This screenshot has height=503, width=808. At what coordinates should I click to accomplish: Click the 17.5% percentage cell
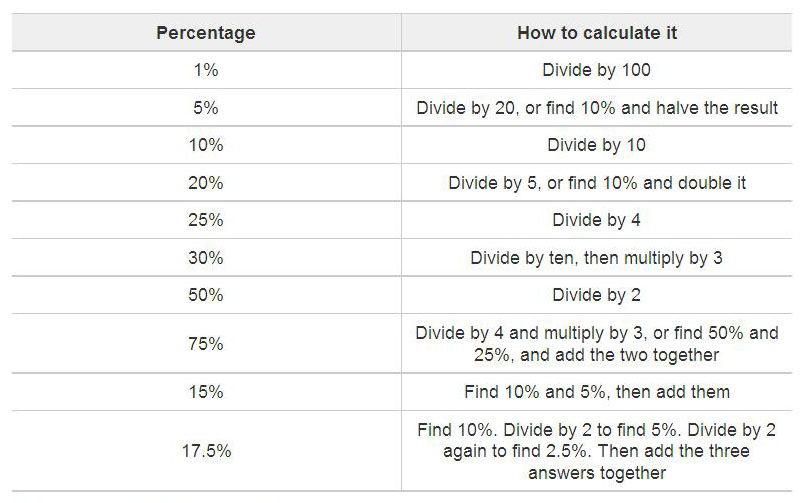[206, 451]
